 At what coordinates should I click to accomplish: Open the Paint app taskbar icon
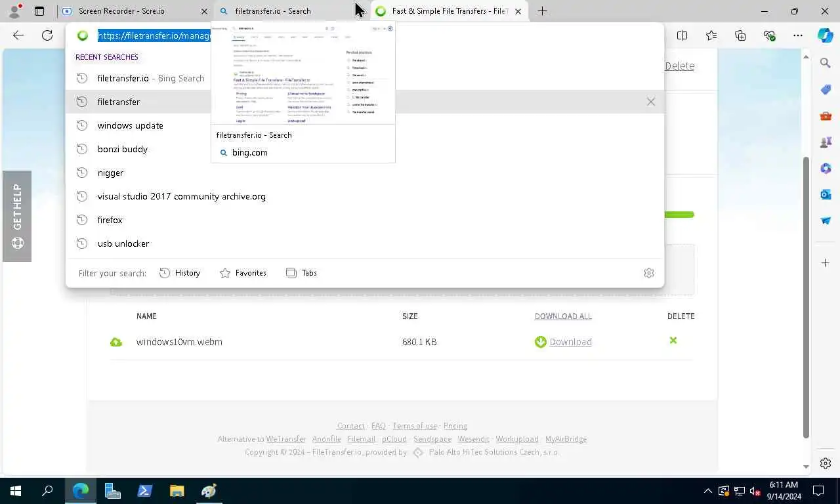click(209, 491)
